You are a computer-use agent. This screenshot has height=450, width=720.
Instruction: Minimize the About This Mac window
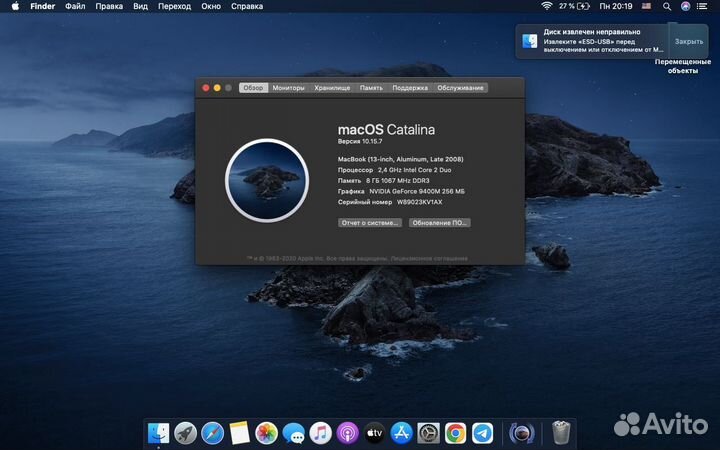(x=217, y=88)
